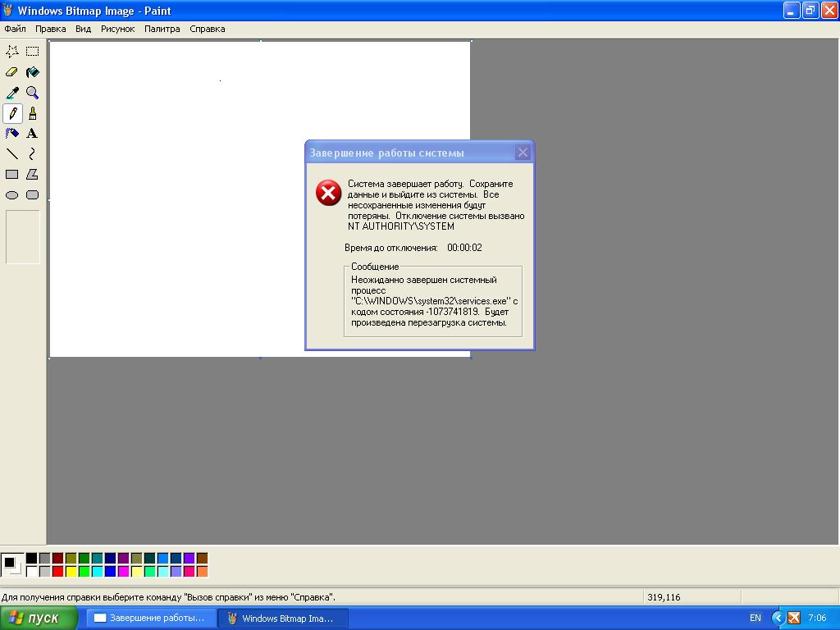Viewport: 840px width, 630px height.
Task: Click the NT AUTHORITY\SYSTEM text
Action: click(x=401, y=226)
